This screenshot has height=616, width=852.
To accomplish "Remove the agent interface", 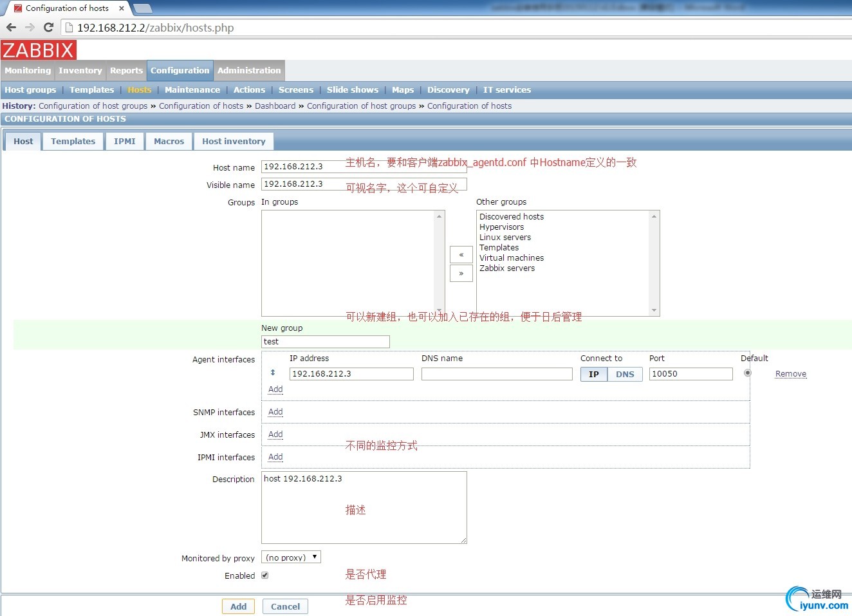I will (791, 374).
